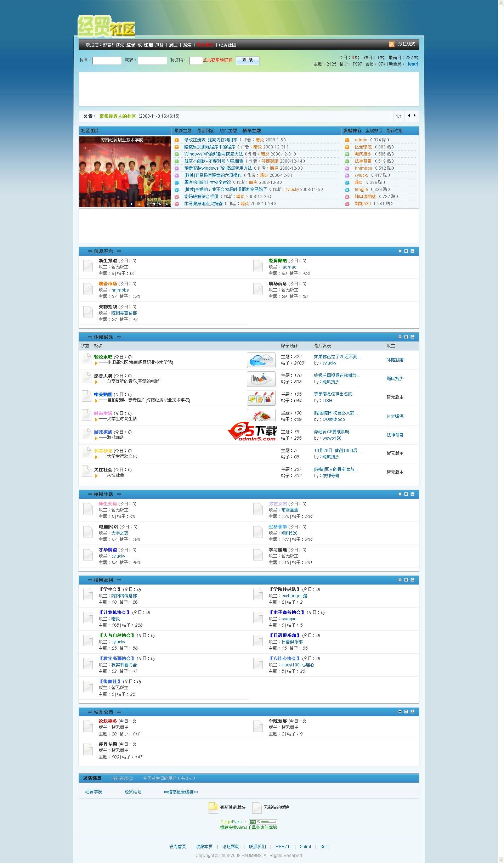Click the moderator icon in 校园生活 header
The image size is (504, 863).
412,494
